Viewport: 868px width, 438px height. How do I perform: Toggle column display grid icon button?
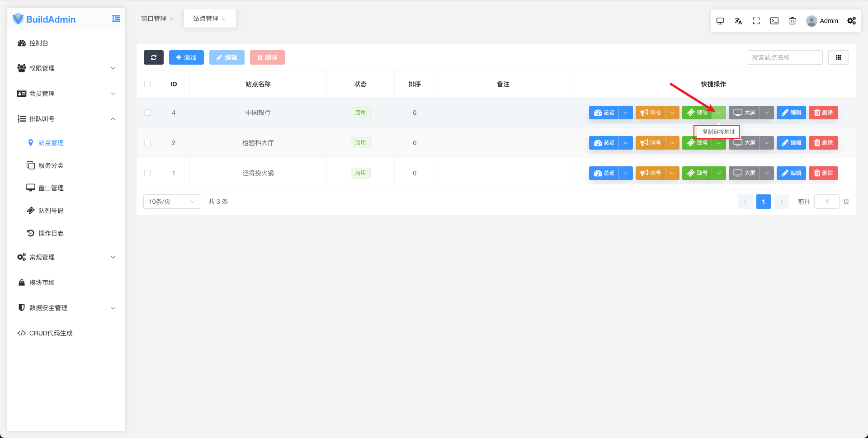839,57
